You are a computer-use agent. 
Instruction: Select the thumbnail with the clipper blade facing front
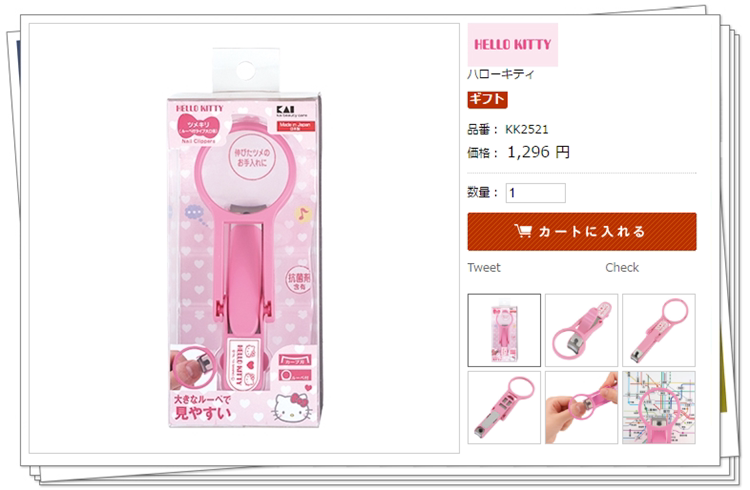pos(582,330)
